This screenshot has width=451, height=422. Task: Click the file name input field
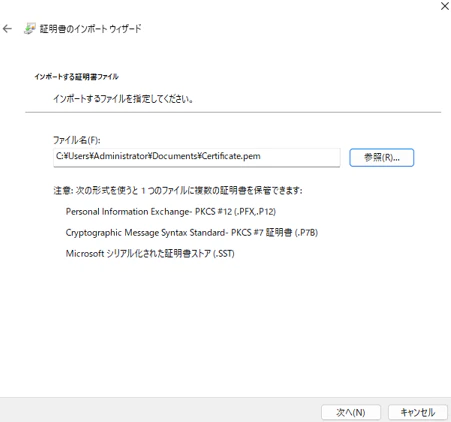pyautogui.click(x=197, y=157)
